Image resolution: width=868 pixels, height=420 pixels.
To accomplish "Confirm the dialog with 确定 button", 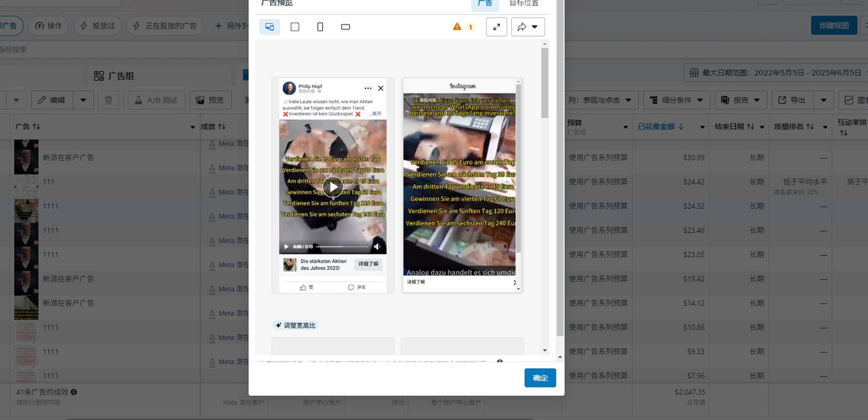I will [540, 378].
